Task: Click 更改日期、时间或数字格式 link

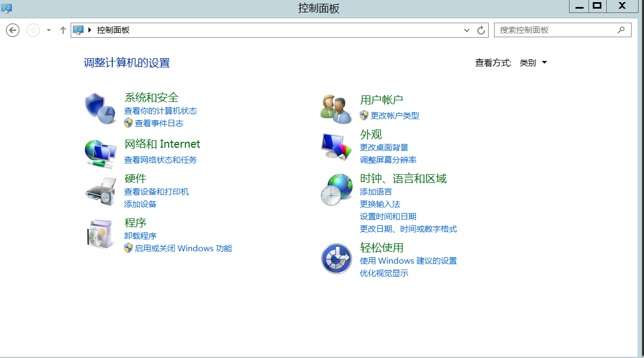Action: (x=408, y=229)
